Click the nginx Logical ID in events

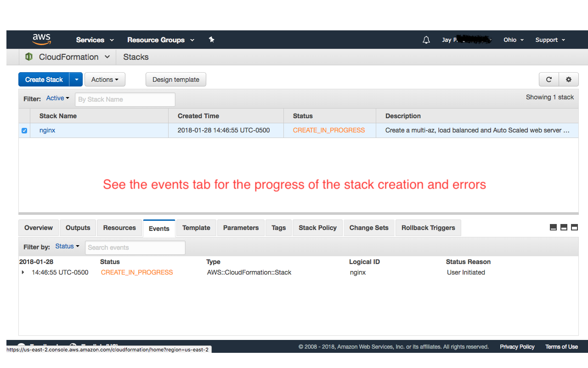tap(358, 272)
